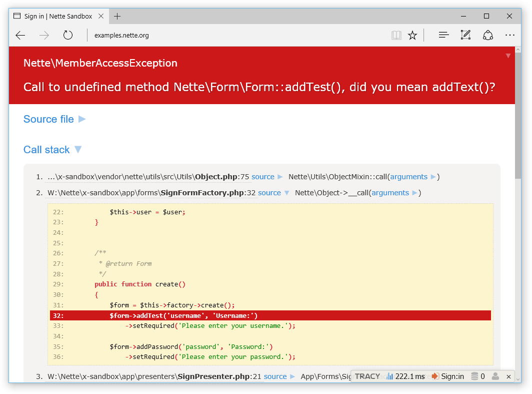Go back to the previous page
Screen dimensions: 532x394
coord(20,36)
